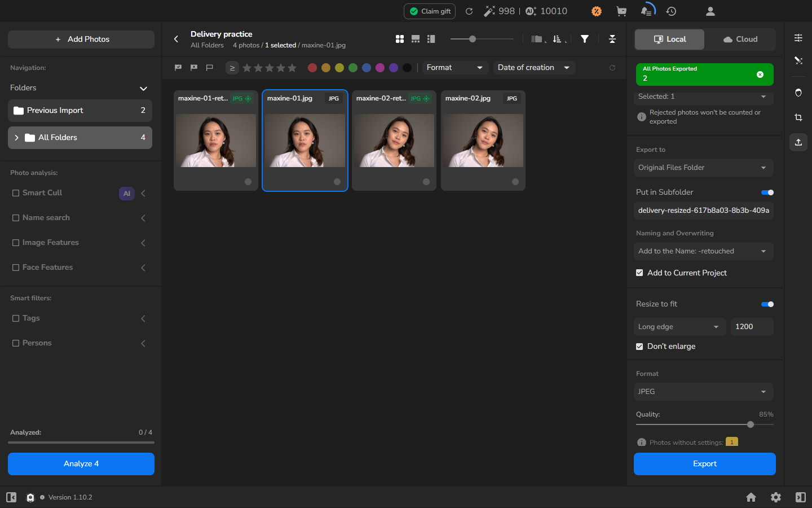812x508 pixels.
Task: Open the shopping cart icon
Action: click(621, 11)
